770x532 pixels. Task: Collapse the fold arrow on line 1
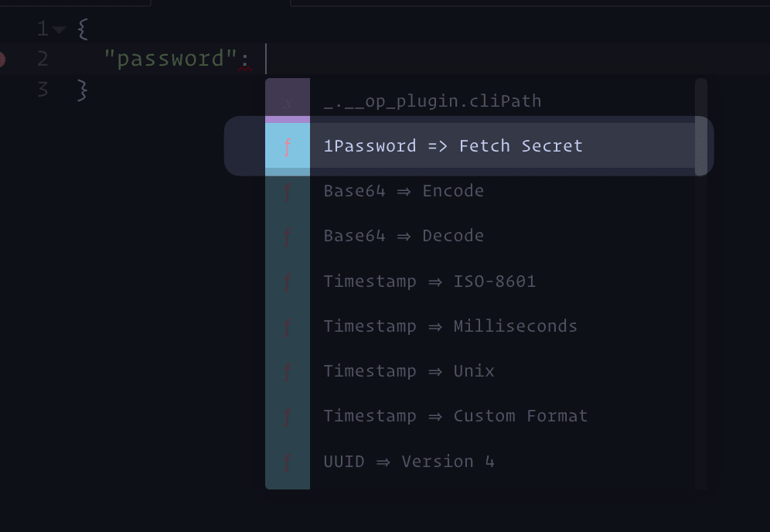point(60,29)
